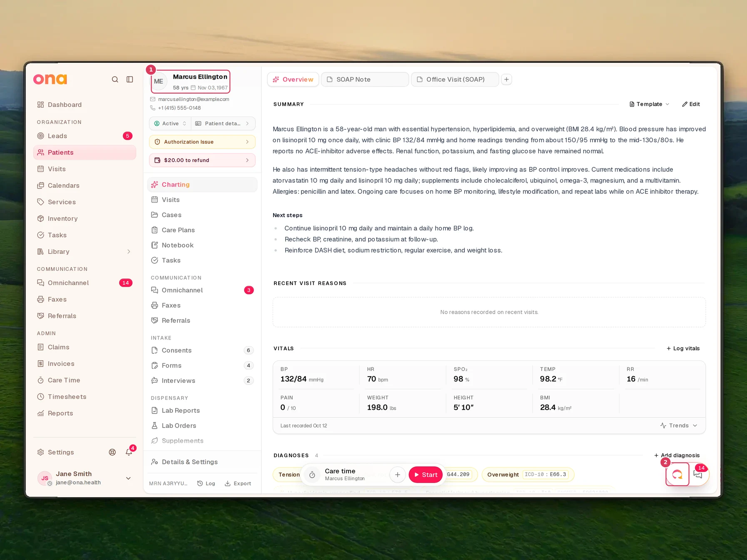
Task: Open the Ona assistant floating button
Action: [677, 474]
